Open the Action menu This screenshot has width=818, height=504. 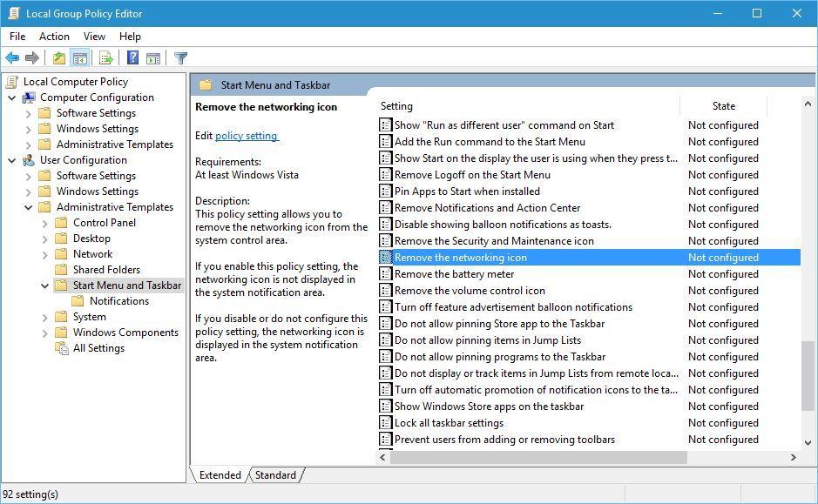54,37
